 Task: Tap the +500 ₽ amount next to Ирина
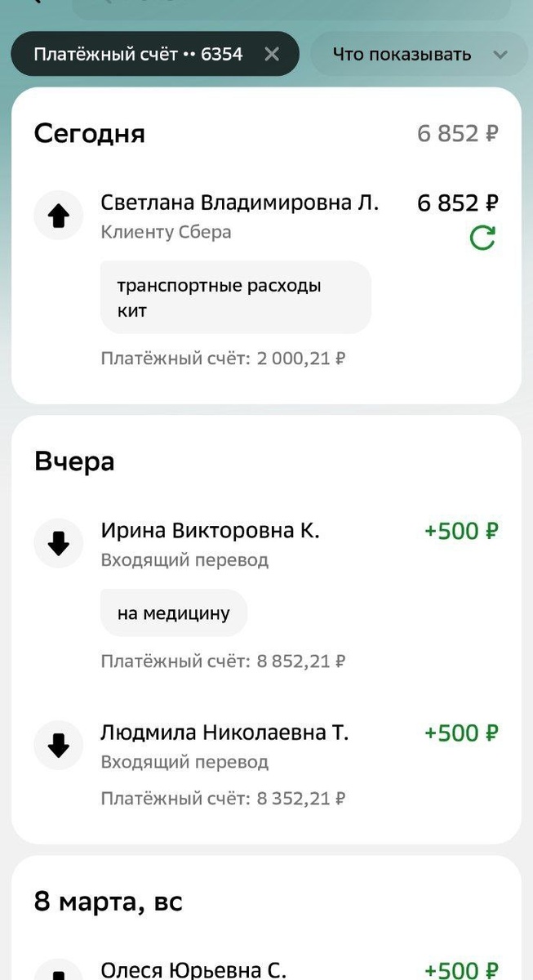(460, 530)
